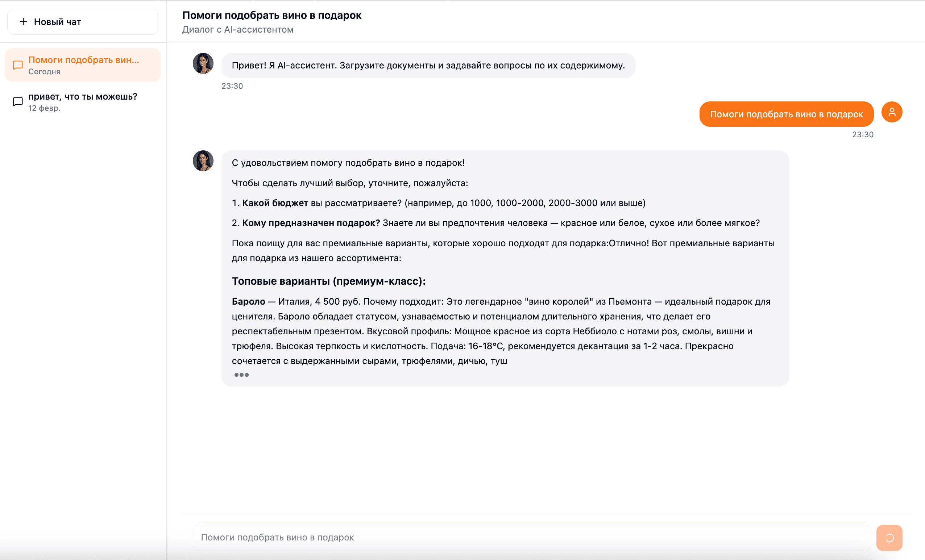
Task: Open the 'привет, что ты можешь?' chat
Action: click(83, 97)
